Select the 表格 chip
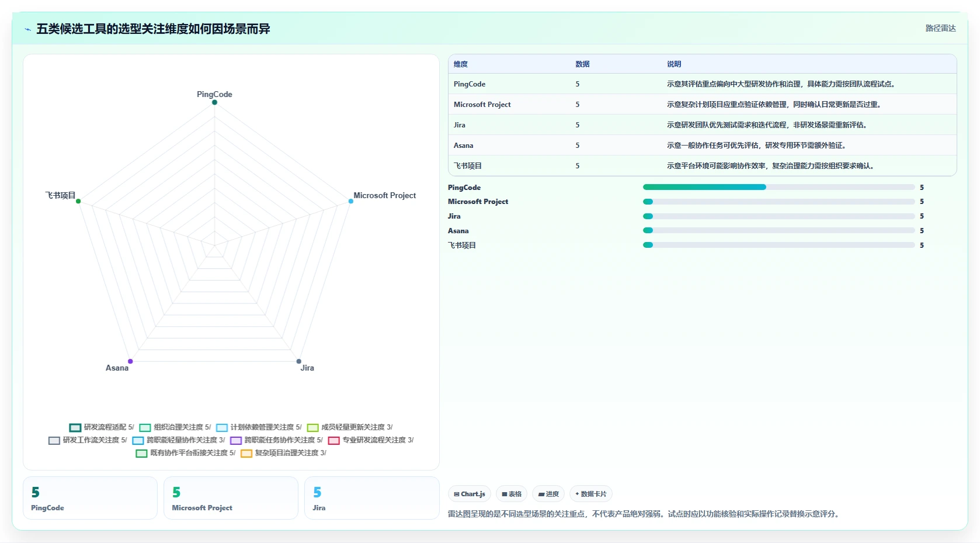Screen dimensions: 980x543 coord(512,494)
